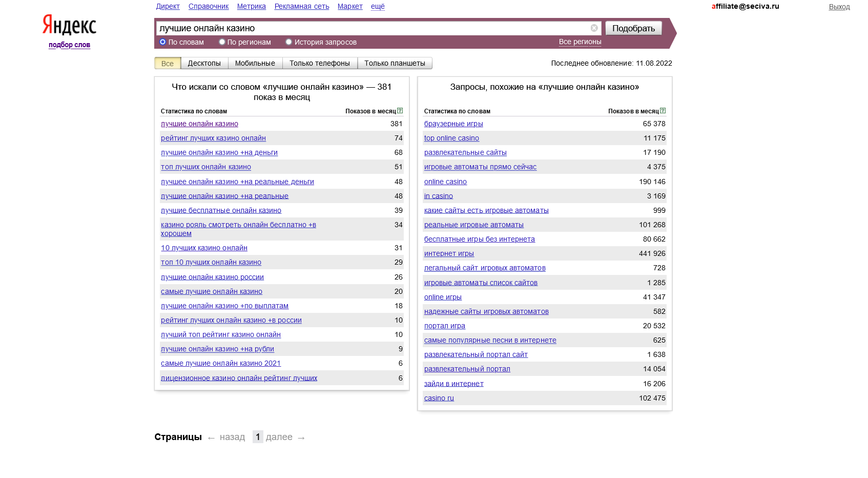Open the Все регионы region selector

(x=580, y=42)
